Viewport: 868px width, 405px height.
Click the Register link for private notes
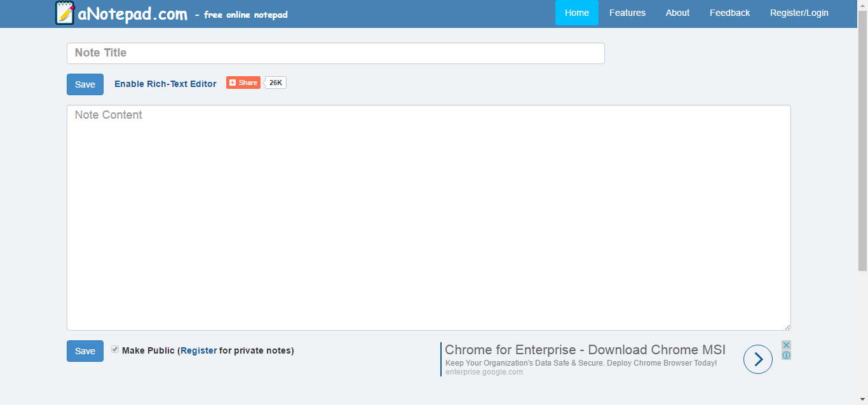tap(199, 350)
